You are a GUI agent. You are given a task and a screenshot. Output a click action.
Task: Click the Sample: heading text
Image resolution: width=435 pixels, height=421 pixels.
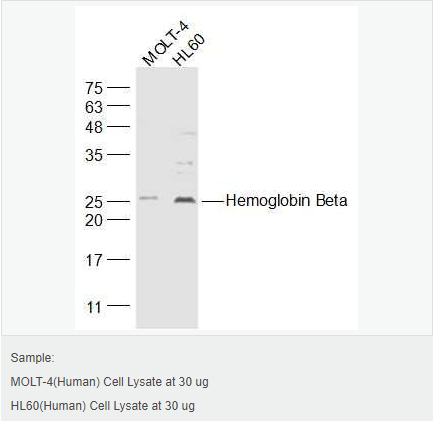[x=32, y=358]
